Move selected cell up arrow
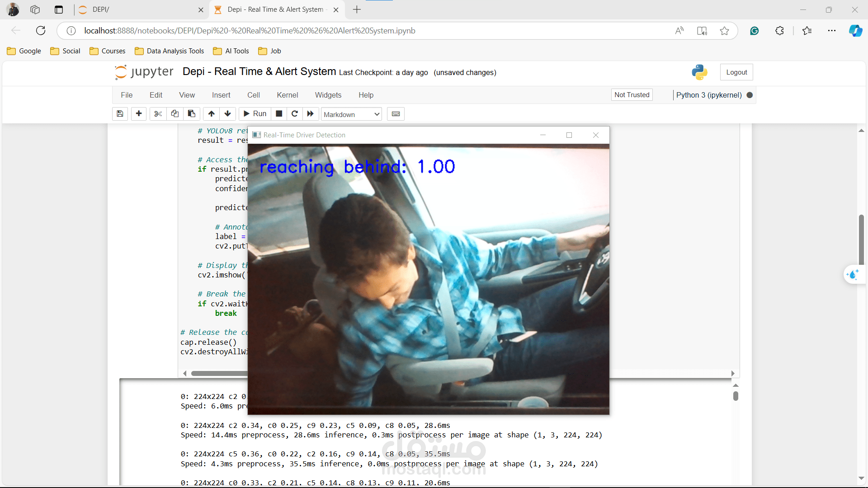 211,114
